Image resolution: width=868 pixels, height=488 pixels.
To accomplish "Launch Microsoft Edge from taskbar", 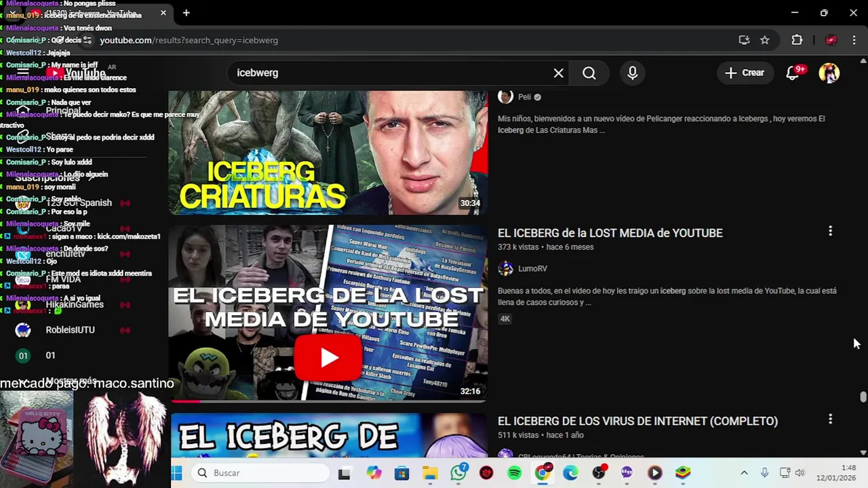I will 570,473.
